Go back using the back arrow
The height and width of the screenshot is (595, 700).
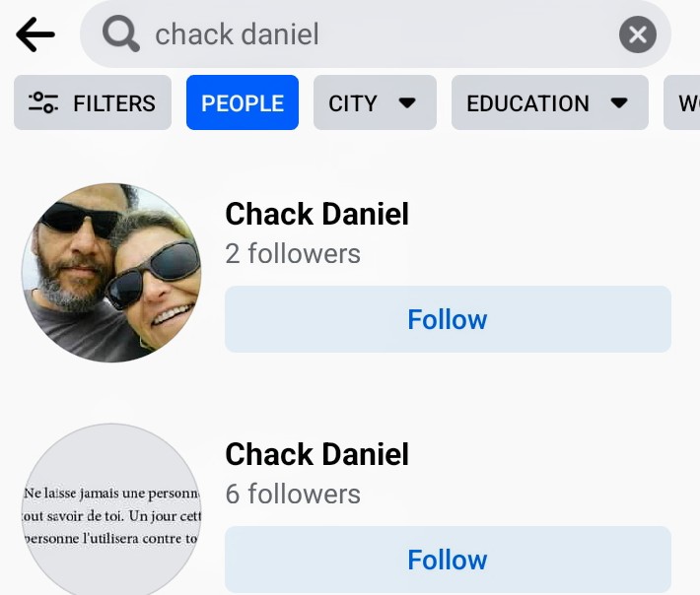pos(35,34)
